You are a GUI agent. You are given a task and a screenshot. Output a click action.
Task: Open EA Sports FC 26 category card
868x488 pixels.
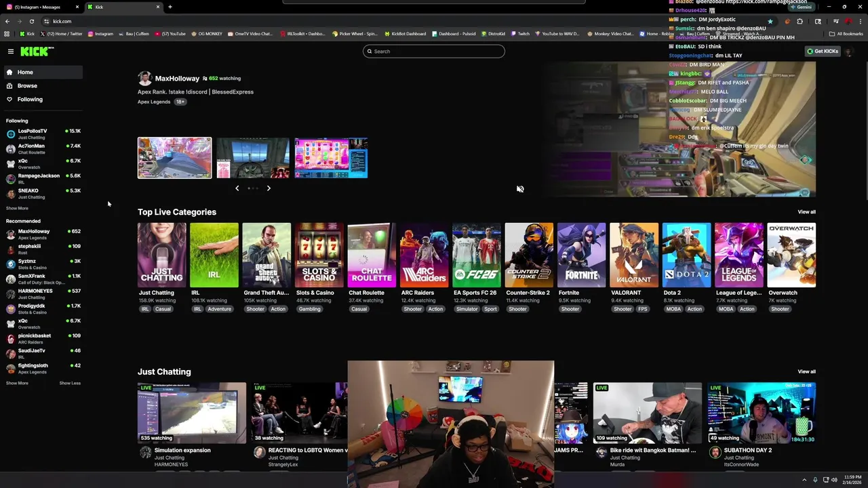pyautogui.click(x=477, y=255)
